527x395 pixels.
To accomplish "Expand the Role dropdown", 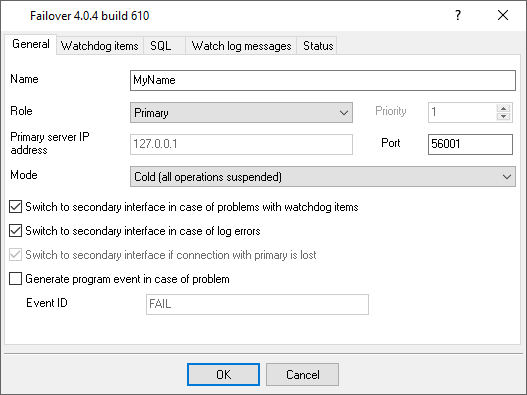I will click(x=241, y=113).
